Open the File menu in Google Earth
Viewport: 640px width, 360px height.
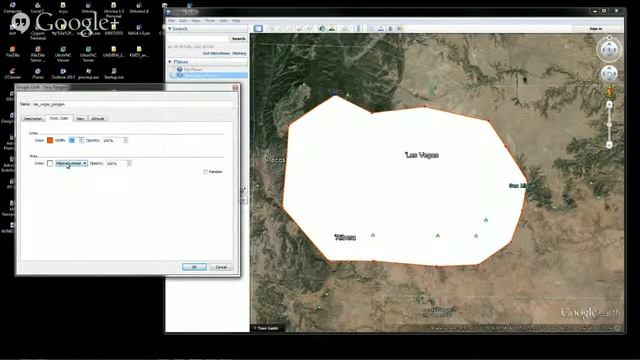(x=171, y=20)
